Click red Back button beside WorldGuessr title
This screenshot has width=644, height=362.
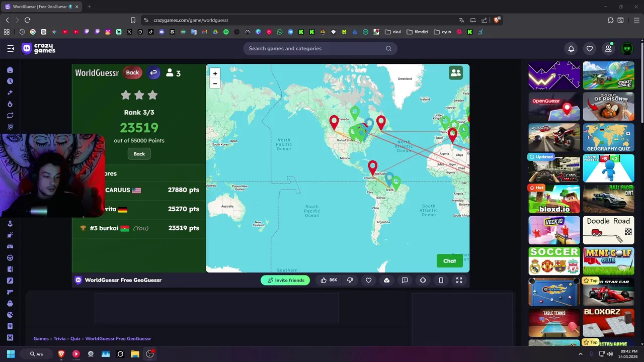[132, 72]
